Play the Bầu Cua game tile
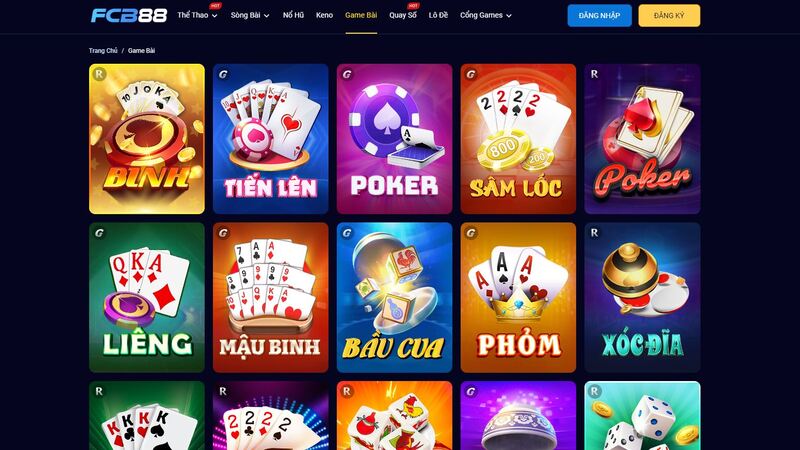This screenshot has width=800, height=450. pos(394,297)
